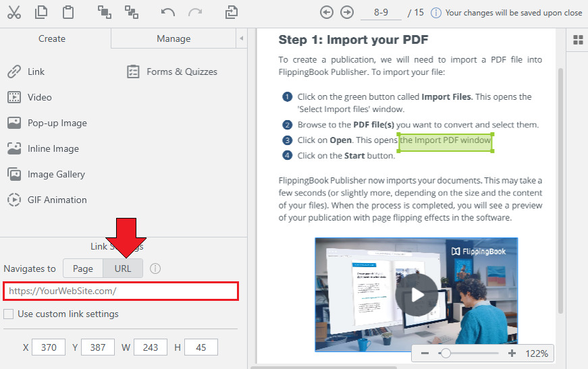This screenshot has width=588, height=369.
Task: Go to next page arrow
Action: coord(347,12)
